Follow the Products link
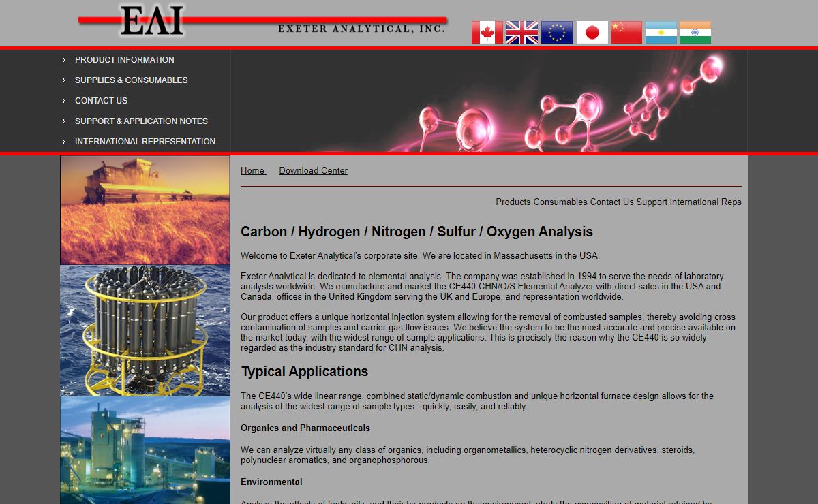This screenshot has height=504, width=818. pyautogui.click(x=513, y=202)
